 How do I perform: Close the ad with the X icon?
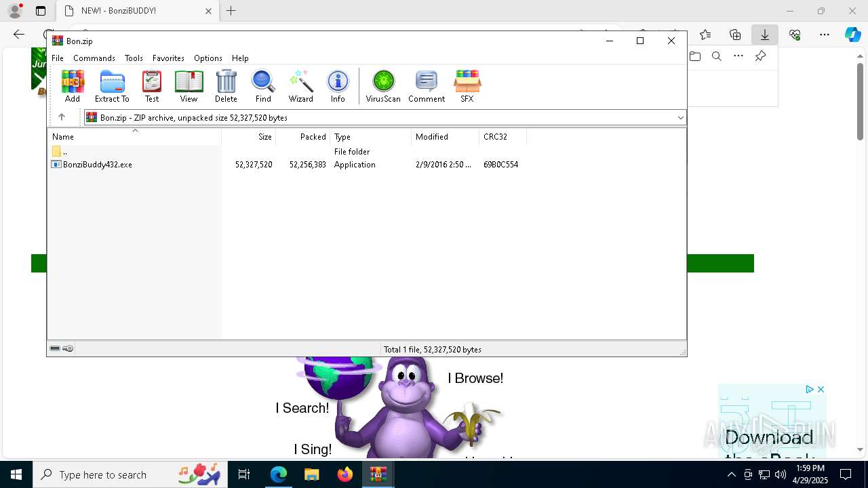pos(821,390)
